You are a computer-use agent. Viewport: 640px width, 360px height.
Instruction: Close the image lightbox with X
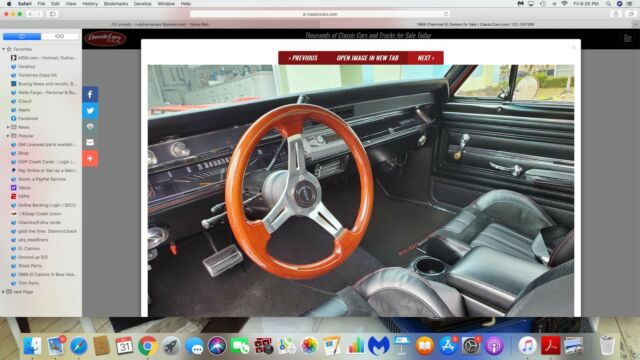click(573, 48)
